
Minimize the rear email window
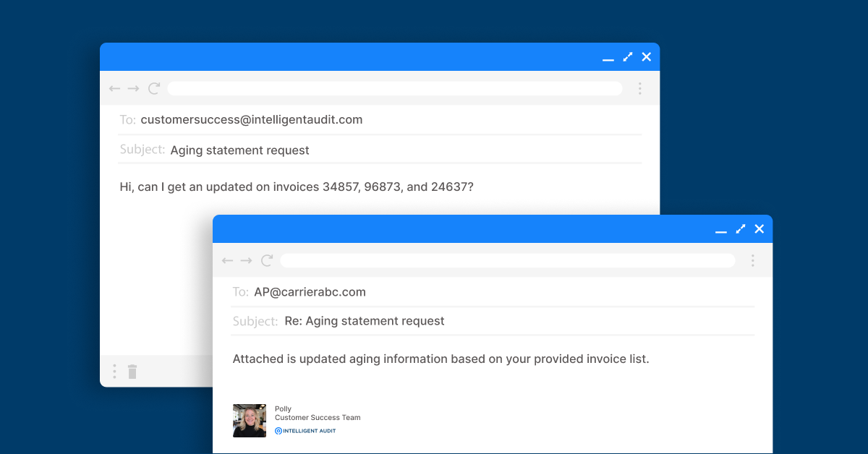point(608,60)
